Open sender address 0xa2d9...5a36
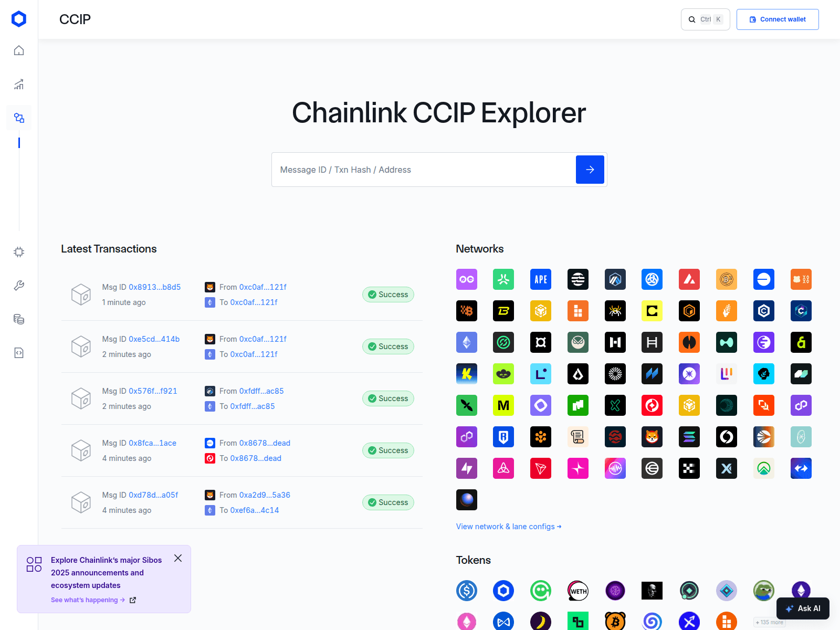The image size is (840, 630). [x=265, y=495]
